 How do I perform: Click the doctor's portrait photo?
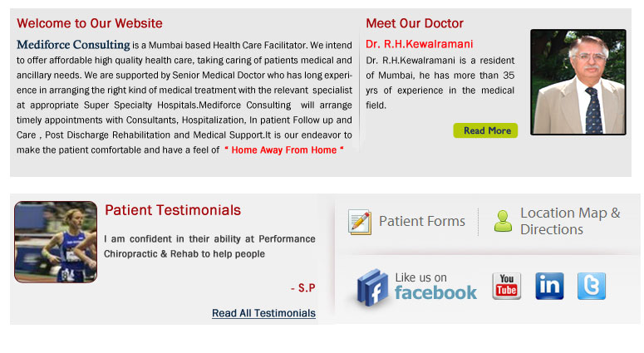[578, 82]
